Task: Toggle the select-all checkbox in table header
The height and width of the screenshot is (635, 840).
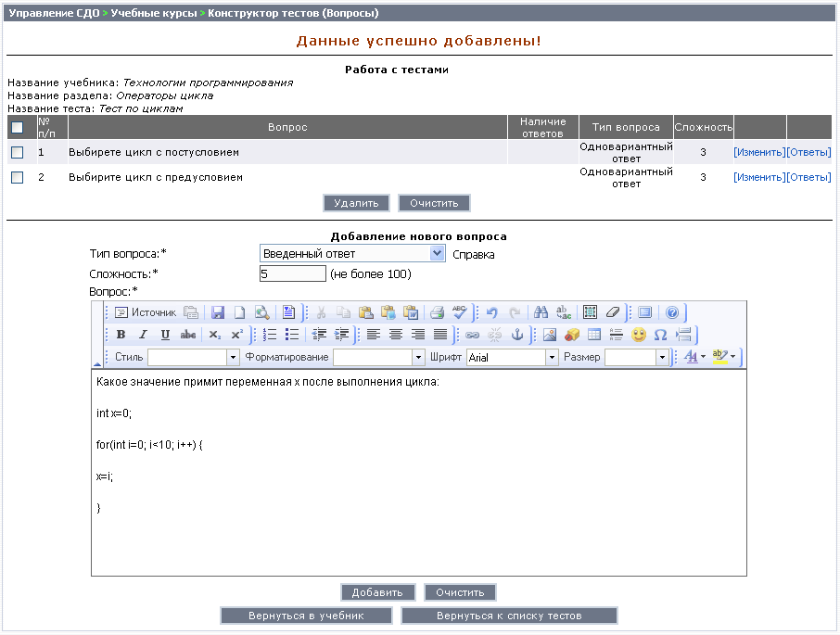Action: click(17, 128)
